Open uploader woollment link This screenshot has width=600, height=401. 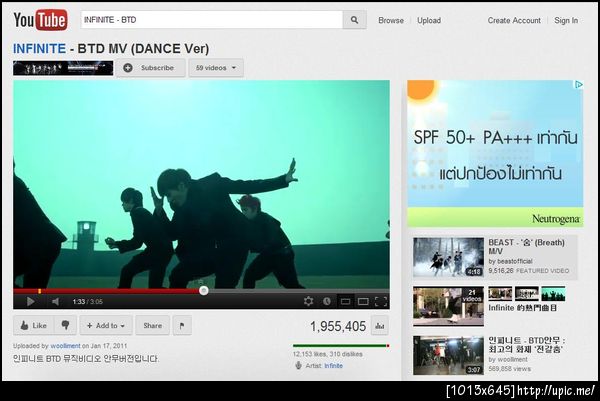[x=65, y=346]
